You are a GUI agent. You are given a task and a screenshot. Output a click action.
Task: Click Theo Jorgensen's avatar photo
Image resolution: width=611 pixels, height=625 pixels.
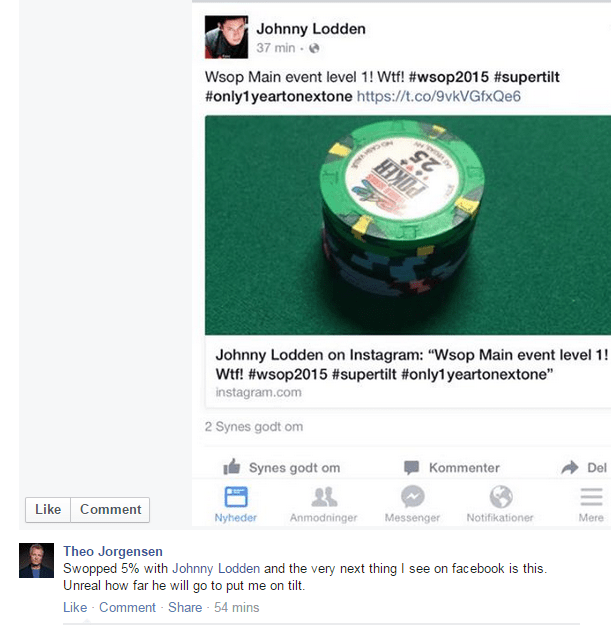coord(36,560)
